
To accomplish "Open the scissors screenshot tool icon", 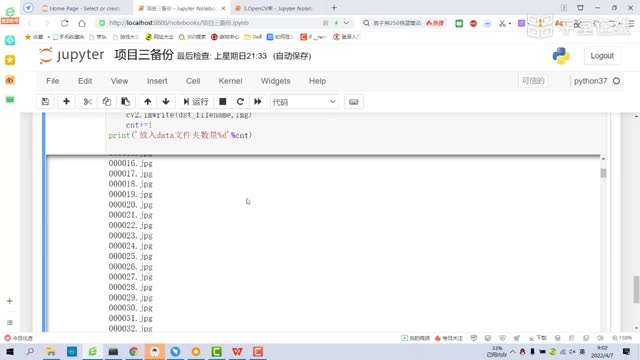I will tap(502, 23).
